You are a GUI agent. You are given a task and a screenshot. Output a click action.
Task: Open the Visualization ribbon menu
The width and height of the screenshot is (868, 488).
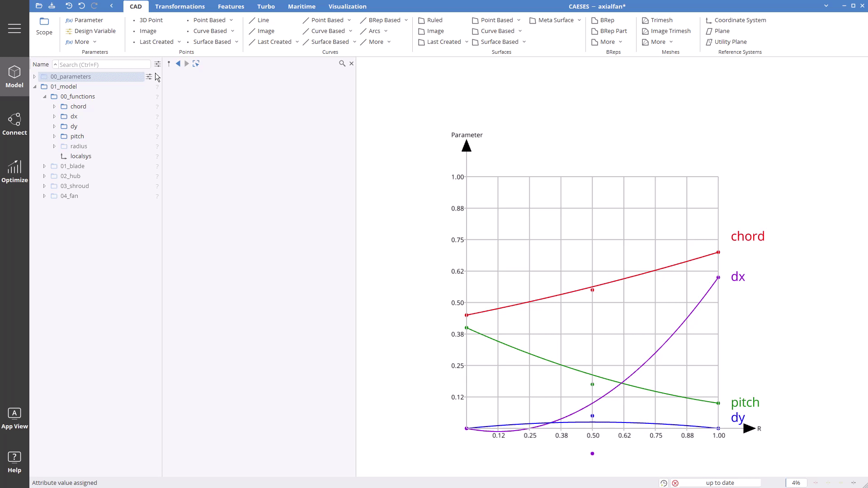click(347, 6)
